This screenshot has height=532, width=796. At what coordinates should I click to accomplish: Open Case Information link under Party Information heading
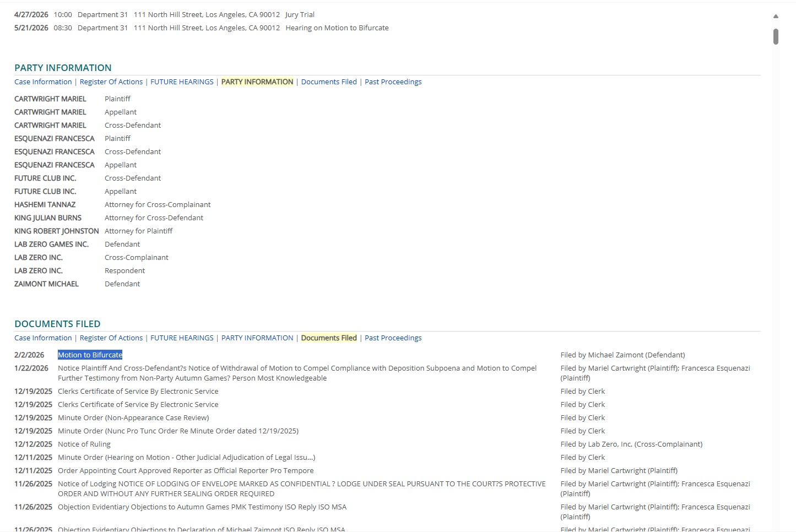coord(43,82)
